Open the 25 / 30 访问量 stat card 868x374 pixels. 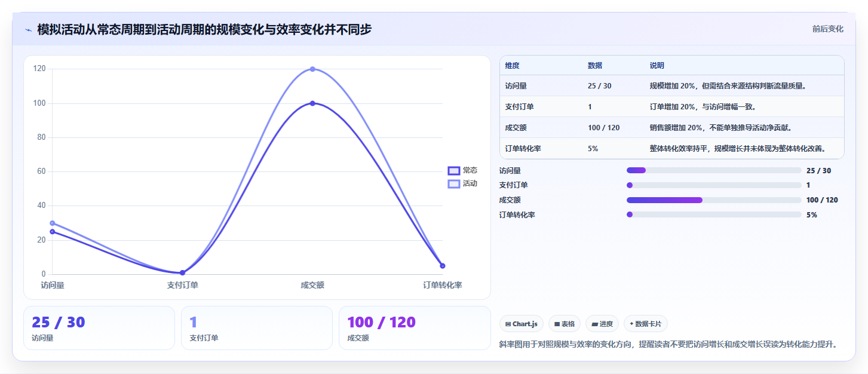99,328
